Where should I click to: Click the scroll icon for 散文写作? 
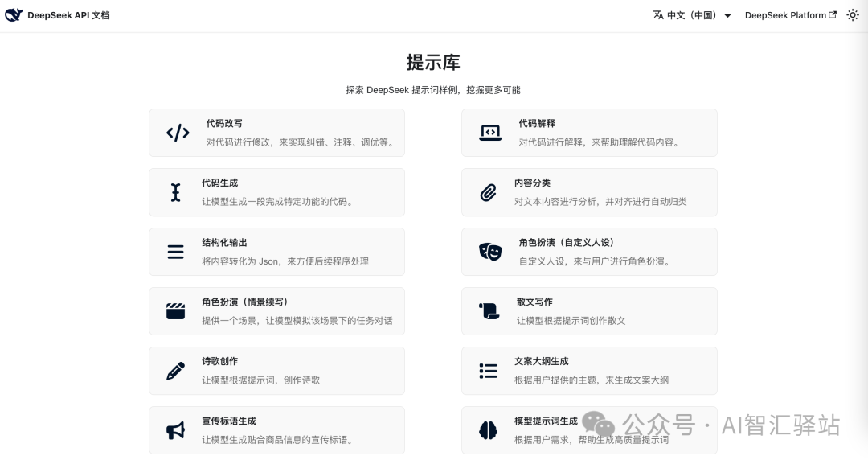coord(489,311)
